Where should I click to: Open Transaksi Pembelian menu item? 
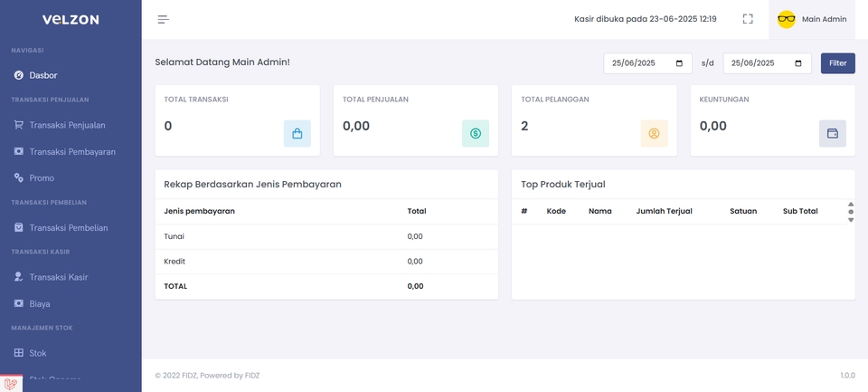(69, 227)
